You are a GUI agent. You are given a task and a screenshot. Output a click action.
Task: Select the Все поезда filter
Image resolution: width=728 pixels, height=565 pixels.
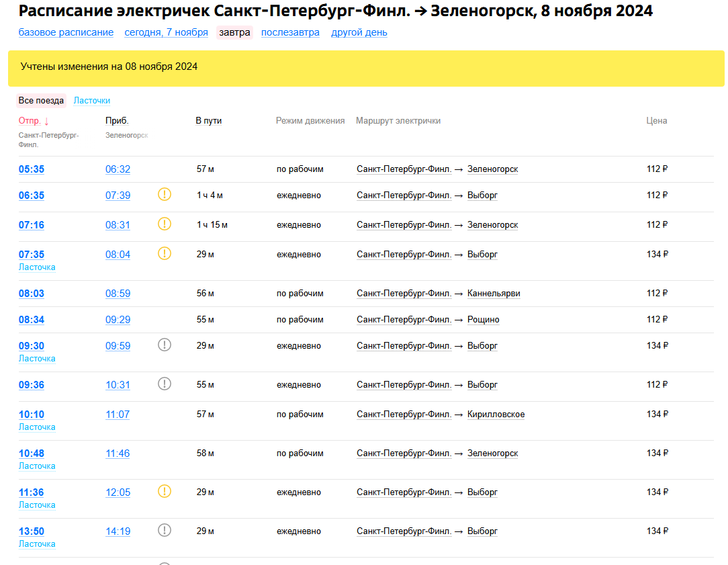pyautogui.click(x=42, y=100)
